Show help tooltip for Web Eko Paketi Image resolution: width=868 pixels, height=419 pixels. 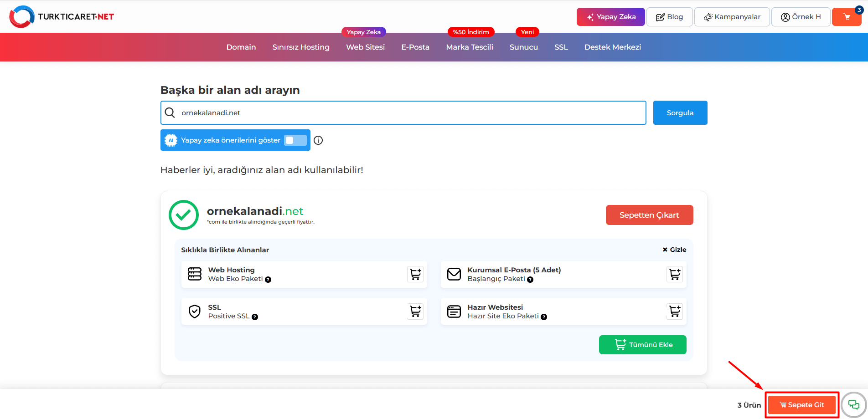point(268,280)
